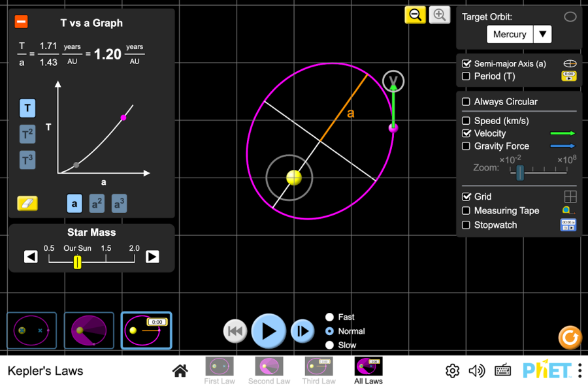Click the yellow eraser button on graph
Image resolution: width=588 pixels, height=386 pixels.
tap(27, 203)
